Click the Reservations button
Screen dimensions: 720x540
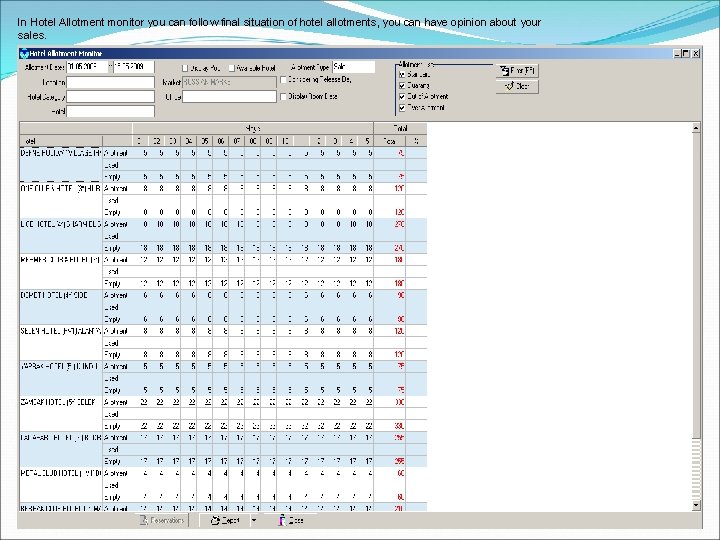coord(163,520)
